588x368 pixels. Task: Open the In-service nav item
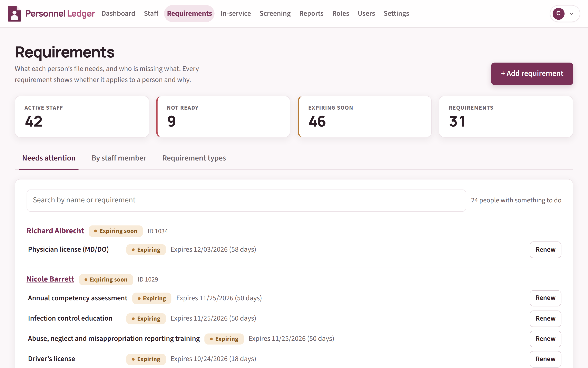pyautogui.click(x=236, y=13)
